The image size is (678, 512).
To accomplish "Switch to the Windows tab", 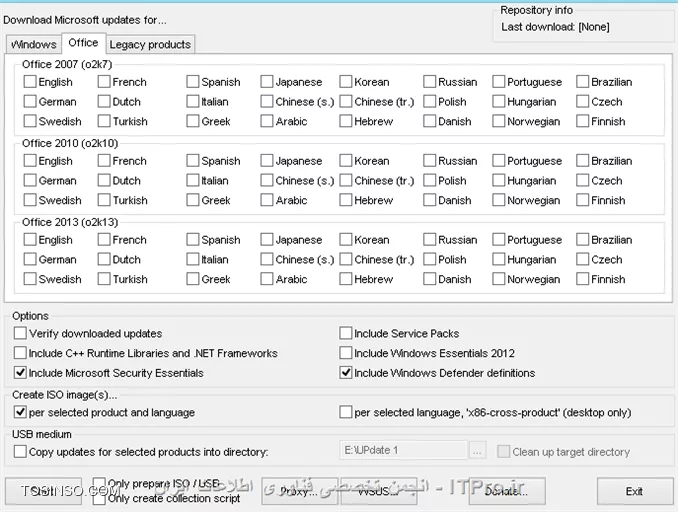I will tap(34, 44).
